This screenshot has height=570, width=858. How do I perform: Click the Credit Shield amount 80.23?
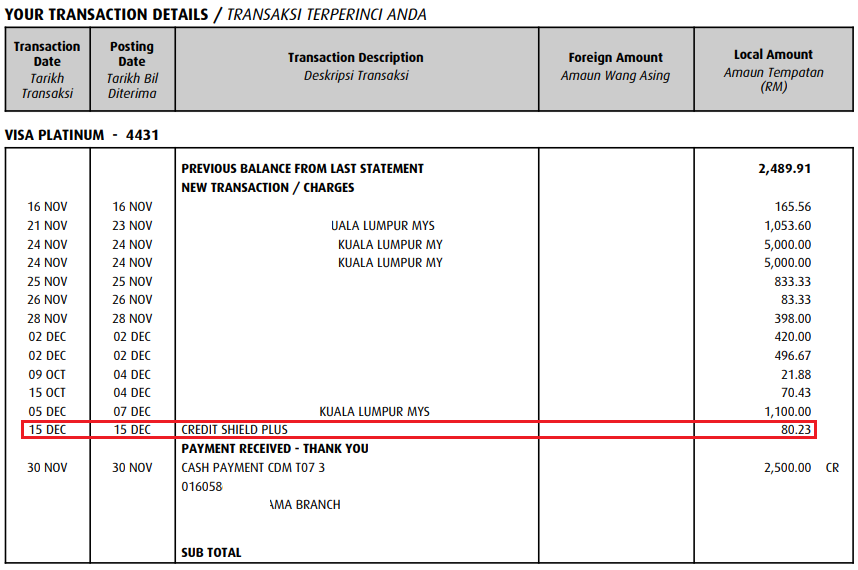pos(796,430)
